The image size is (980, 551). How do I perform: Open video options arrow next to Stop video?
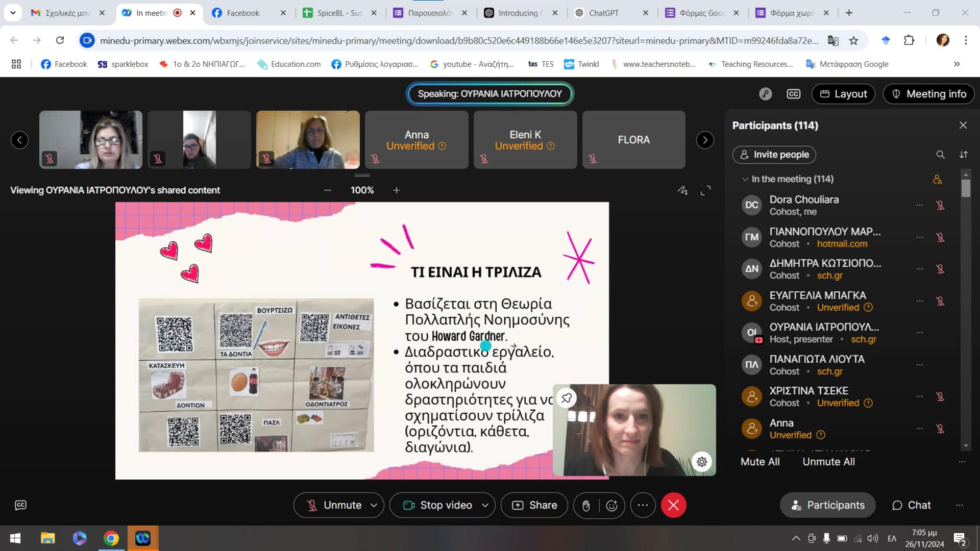(x=485, y=505)
